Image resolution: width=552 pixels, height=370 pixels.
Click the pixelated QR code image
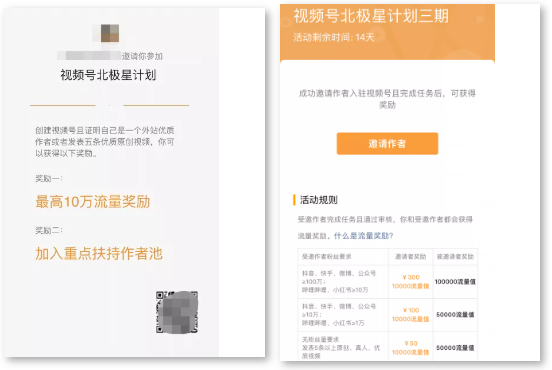point(177,312)
